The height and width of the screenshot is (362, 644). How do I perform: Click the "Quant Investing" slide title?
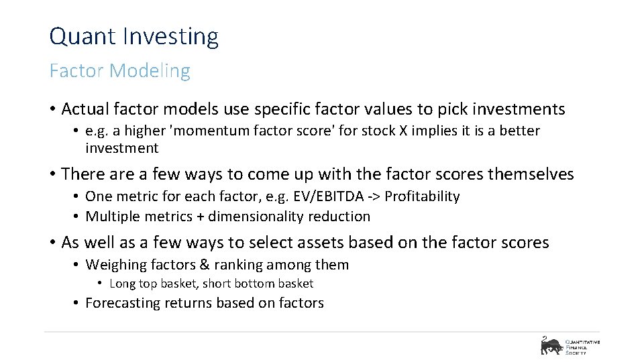(133, 36)
